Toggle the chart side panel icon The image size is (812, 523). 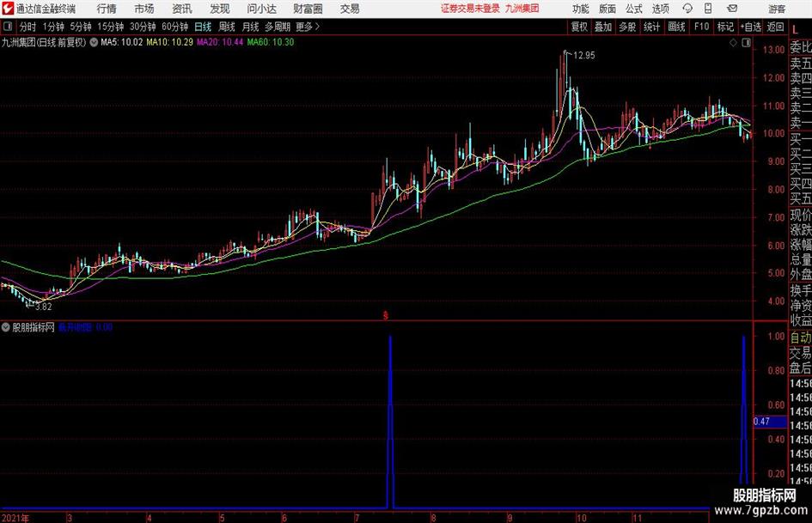pyautogui.click(x=746, y=43)
